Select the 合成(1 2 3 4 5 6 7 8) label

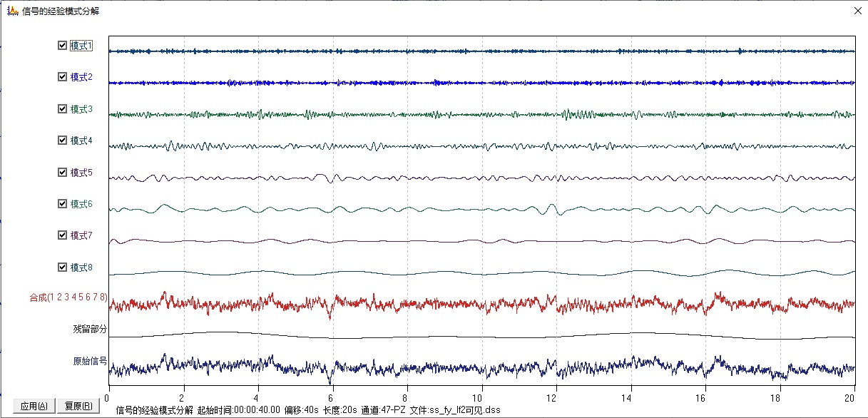68,298
